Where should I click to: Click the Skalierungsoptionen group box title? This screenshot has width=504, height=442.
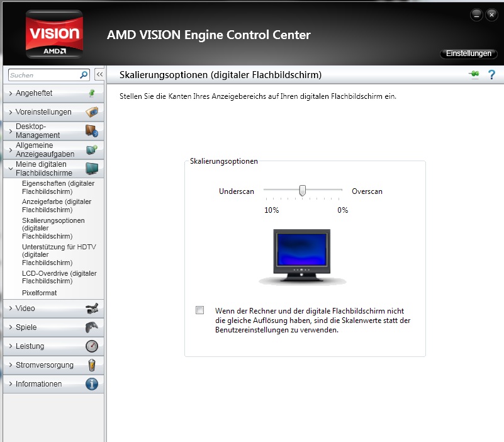click(x=224, y=161)
